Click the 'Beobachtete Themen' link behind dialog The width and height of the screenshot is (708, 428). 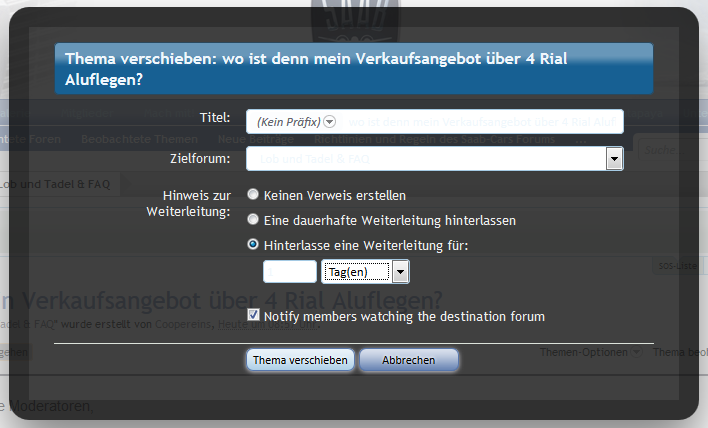click(140, 139)
